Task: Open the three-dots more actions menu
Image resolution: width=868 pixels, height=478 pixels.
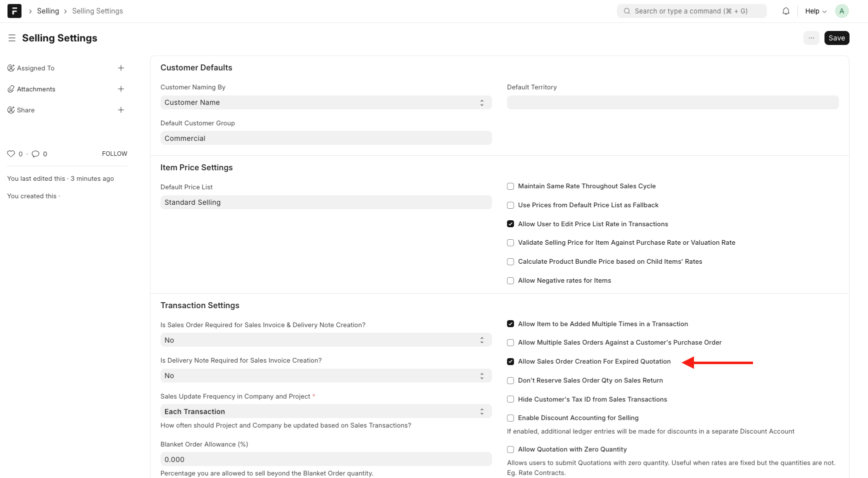Action: pos(811,38)
